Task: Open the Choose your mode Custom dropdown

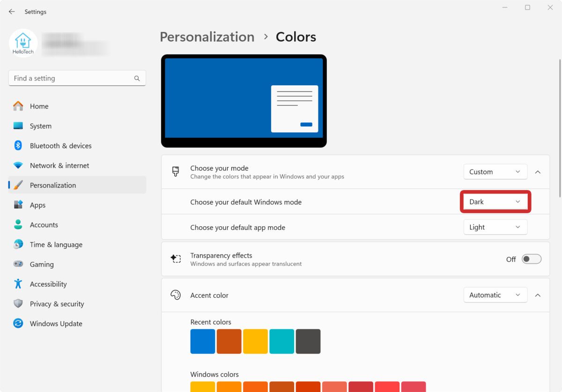Action: tap(495, 172)
